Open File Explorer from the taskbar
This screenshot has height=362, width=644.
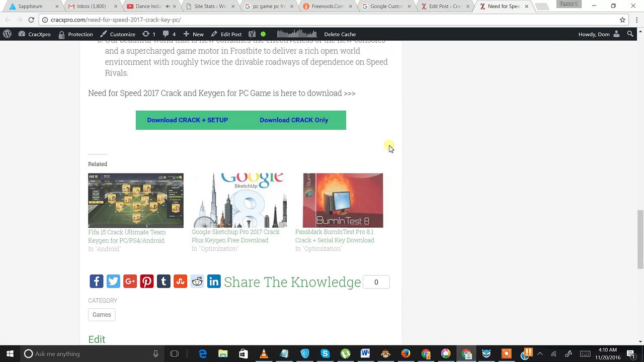pyautogui.click(x=223, y=354)
